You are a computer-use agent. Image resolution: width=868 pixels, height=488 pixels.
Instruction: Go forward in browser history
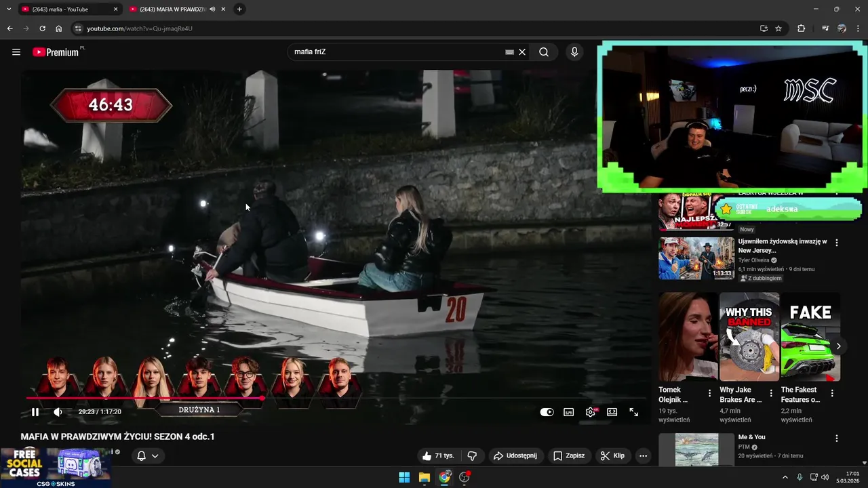(26, 28)
